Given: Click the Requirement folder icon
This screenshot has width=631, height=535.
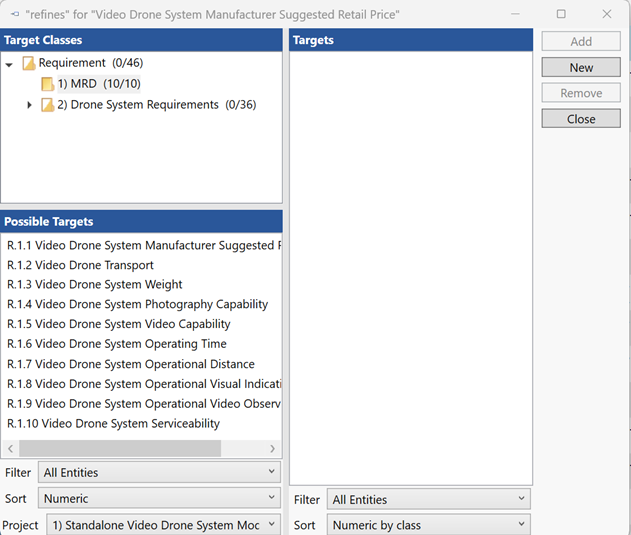Looking at the screenshot, I should 29,64.
